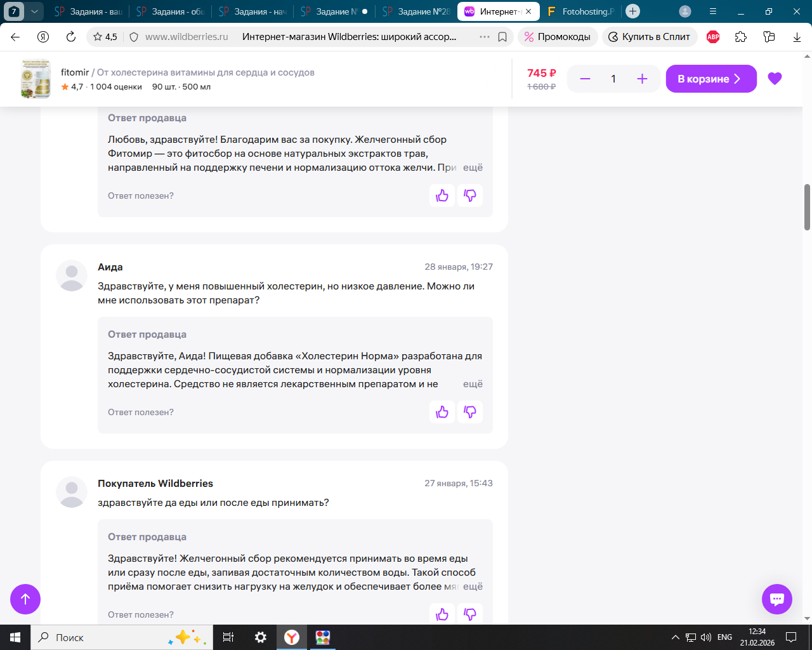Click the Купить в Сплит button

tap(650, 37)
